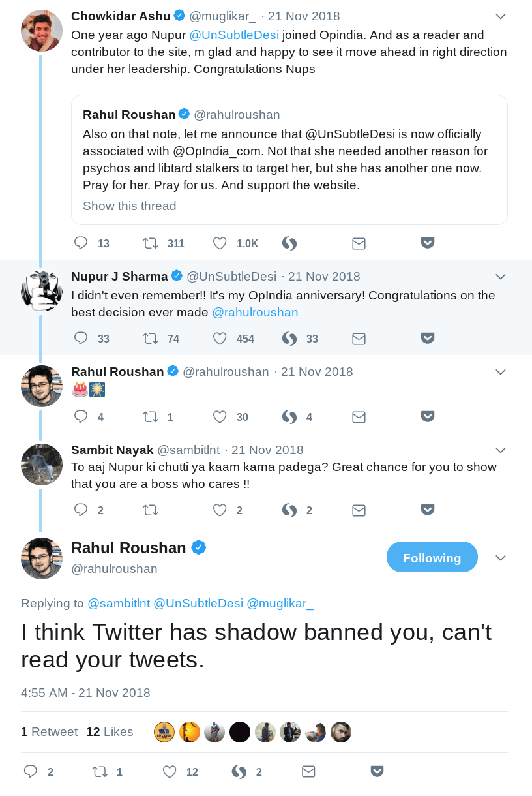This screenshot has width=532, height=796.
Task: Open the Show this thread link
Action: (129, 206)
